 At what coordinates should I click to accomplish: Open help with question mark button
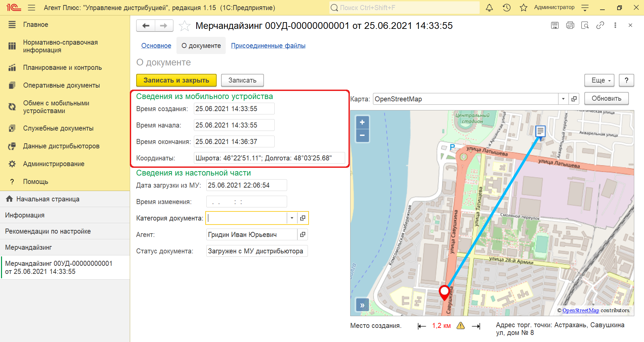coord(626,80)
